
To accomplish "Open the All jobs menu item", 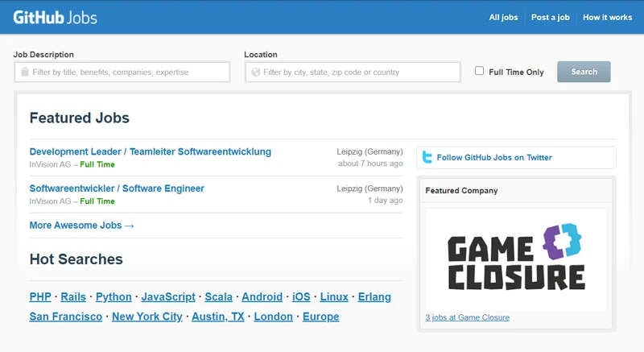I will pyautogui.click(x=503, y=17).
